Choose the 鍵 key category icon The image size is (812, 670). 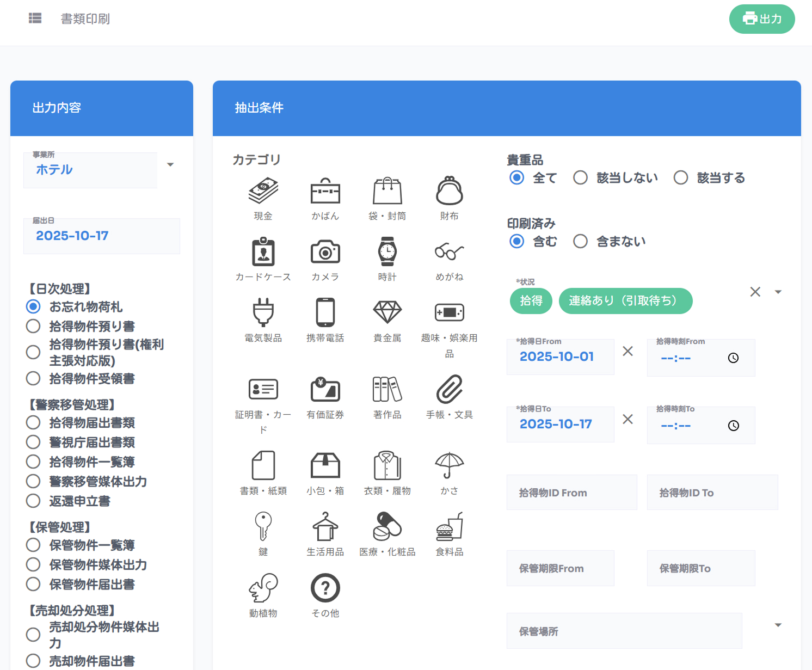pyautogui.click(x=263, y=527)
